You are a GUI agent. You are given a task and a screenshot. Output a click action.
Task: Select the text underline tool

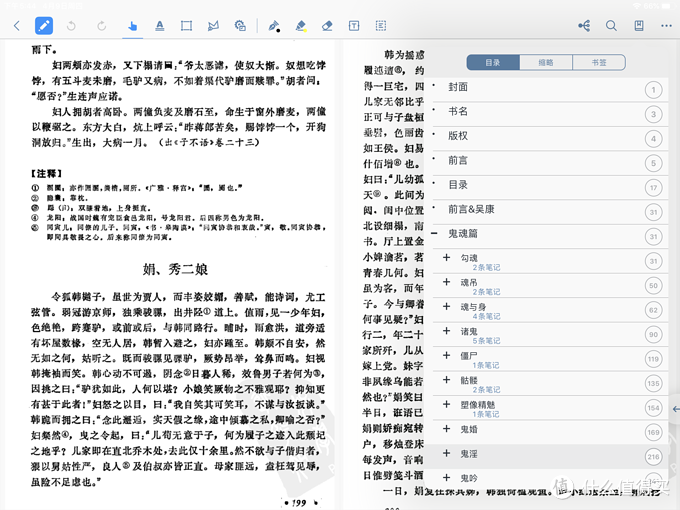pyautogui.click(x=160, y=26)
